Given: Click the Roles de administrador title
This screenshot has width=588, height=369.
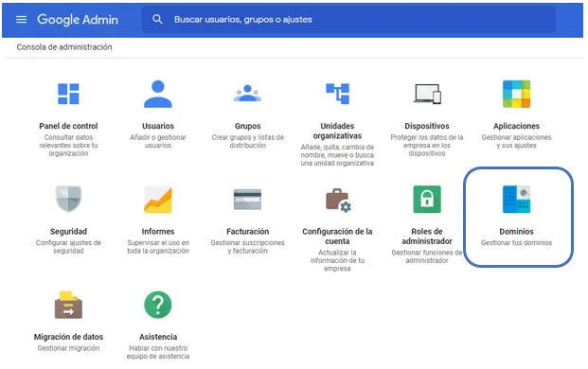Looking at the screenshot, I should (427, 236).
